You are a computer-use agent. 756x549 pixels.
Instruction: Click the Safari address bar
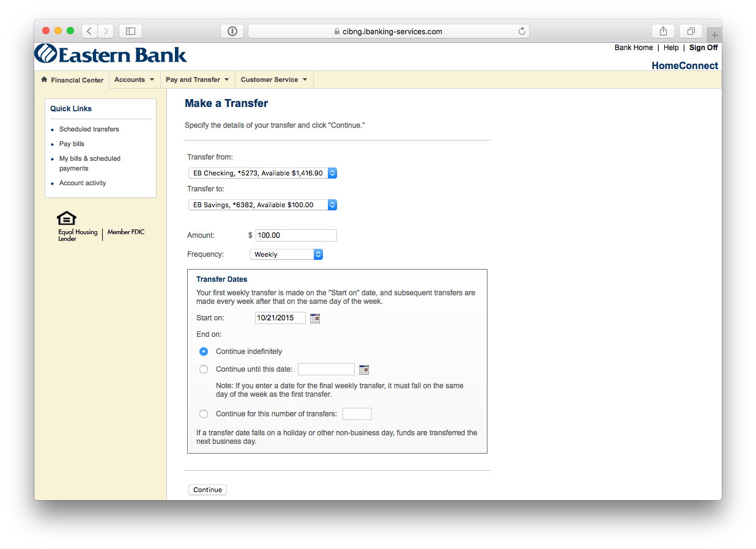[x=388, y=31]
